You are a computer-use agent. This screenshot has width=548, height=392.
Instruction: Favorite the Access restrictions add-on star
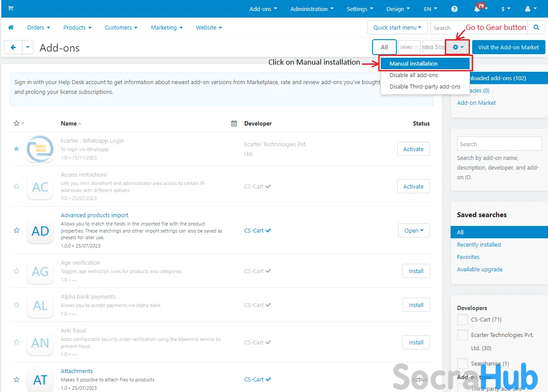pos(17,186)
